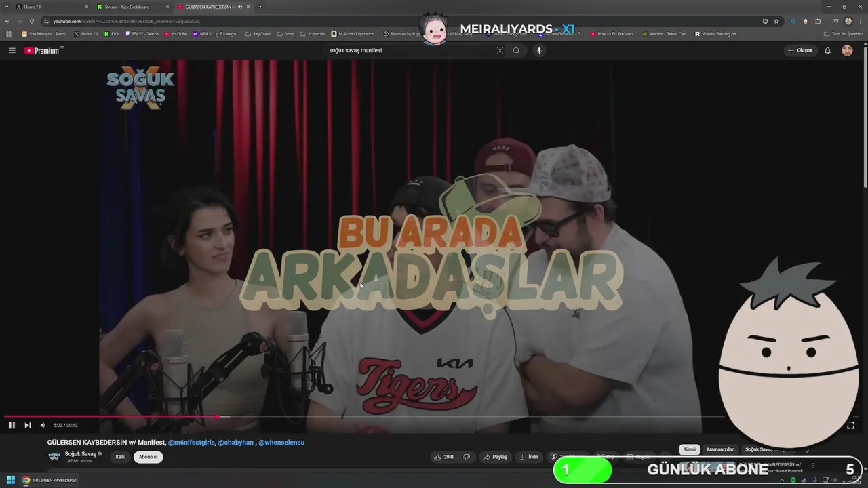The image size is (868, 488).
Task: Open @chabyhan mention link
Action: click(x=236, y=442)
